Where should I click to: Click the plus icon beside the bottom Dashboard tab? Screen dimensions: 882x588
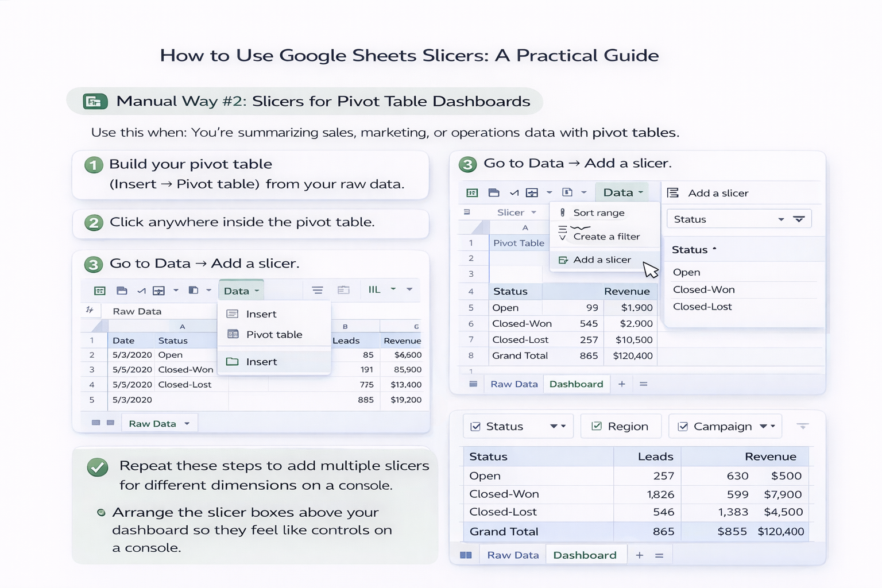point(640,555)
